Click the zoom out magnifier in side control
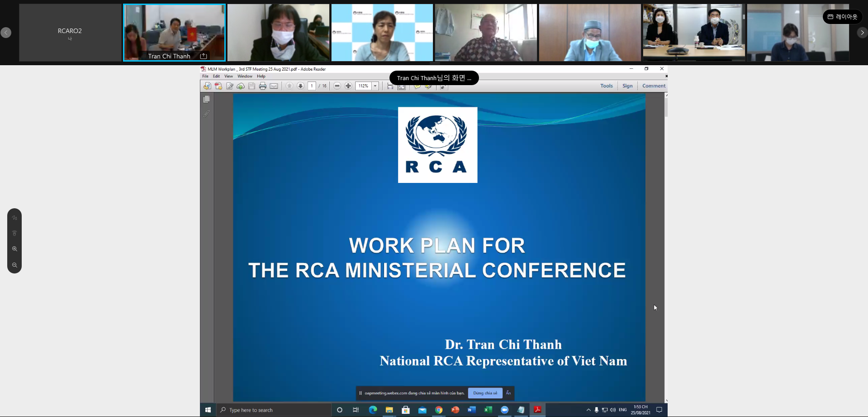This screenshot has height=417, width=868. pyautogui.click(x=14, y=265)
